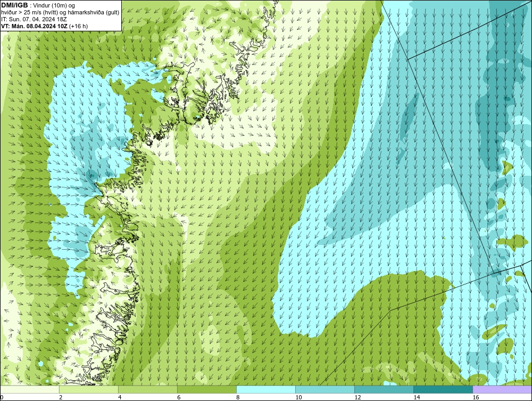532x401 pixels.
Task: Click the 8–10 m/s pale cyan swatch
Action: tap(266, 389)
